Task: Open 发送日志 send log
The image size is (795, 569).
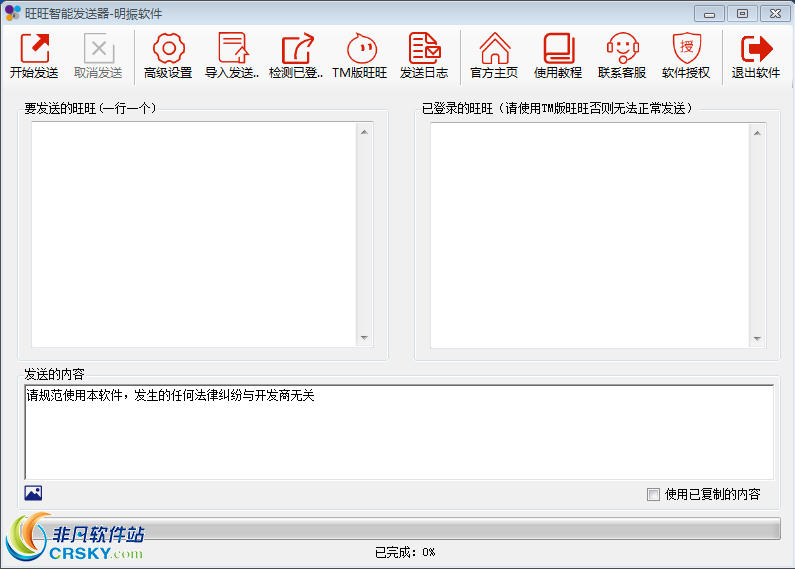Action: click(x=424, y=55)
